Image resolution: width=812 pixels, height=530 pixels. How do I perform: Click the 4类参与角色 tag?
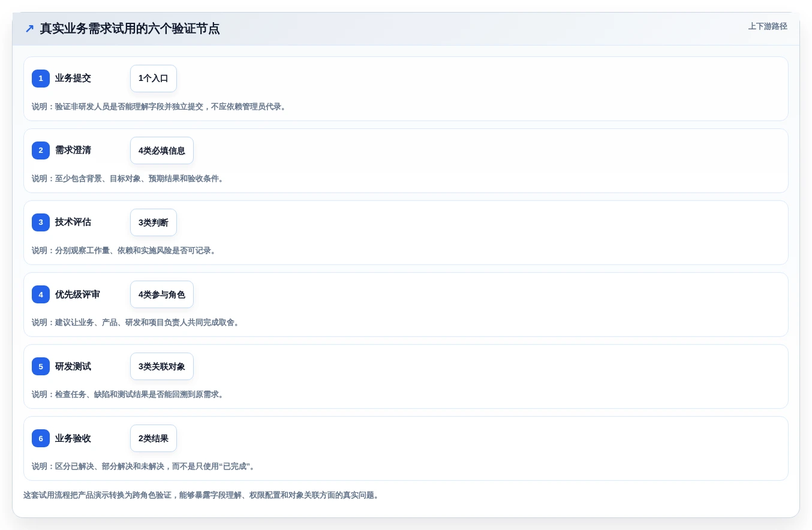(162, 294)
